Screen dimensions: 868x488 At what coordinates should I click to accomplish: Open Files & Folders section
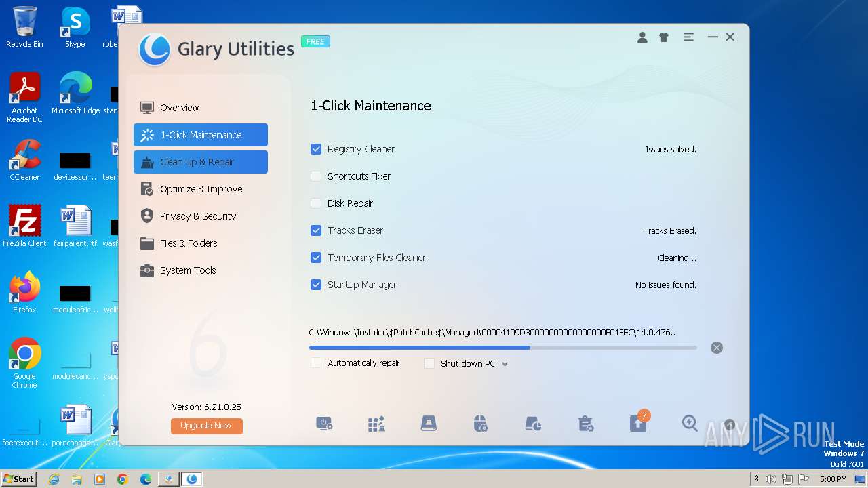[x=201, y=243]
